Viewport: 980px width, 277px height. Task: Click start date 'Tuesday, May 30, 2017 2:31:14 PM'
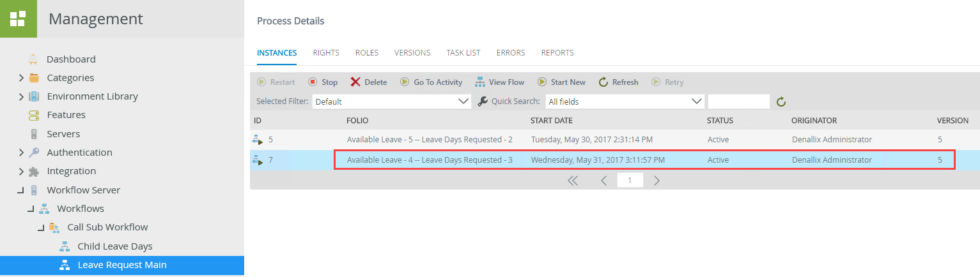click(x=591, y=140)
